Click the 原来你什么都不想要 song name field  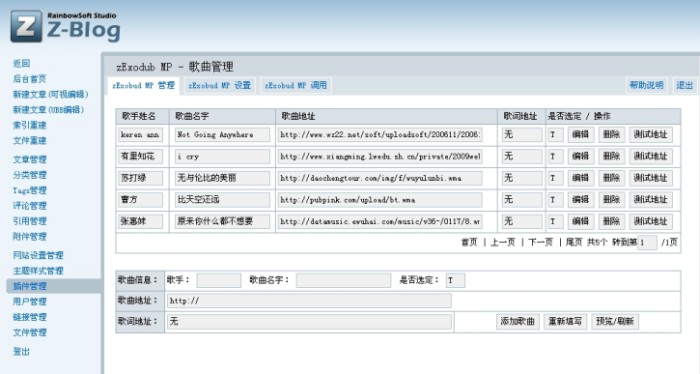[222, 221]
